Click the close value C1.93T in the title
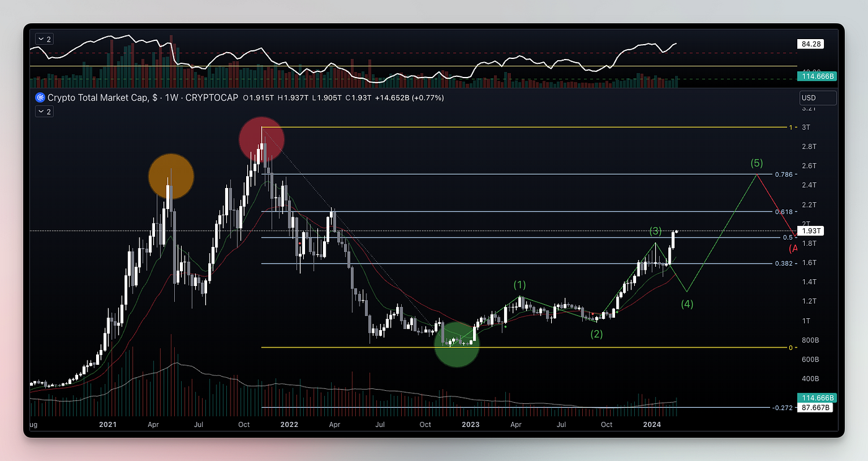The image size is (868, 461). click(x=359, y=98)
